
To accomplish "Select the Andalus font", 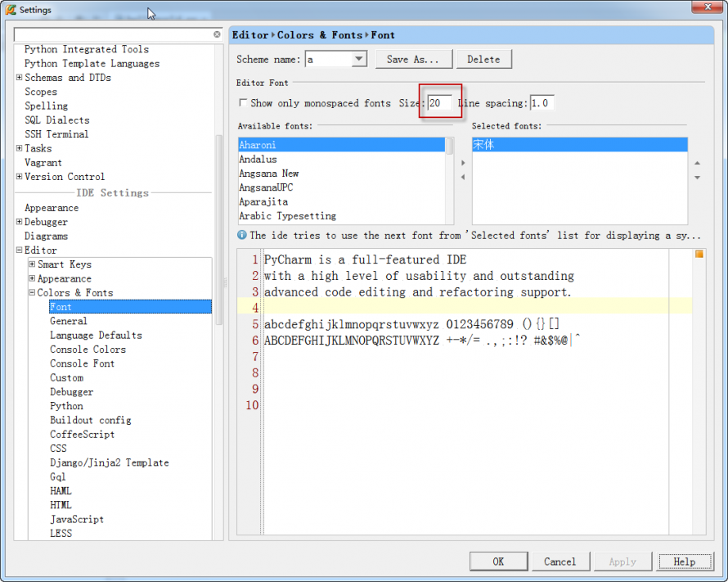I will (x=341, y=159).
